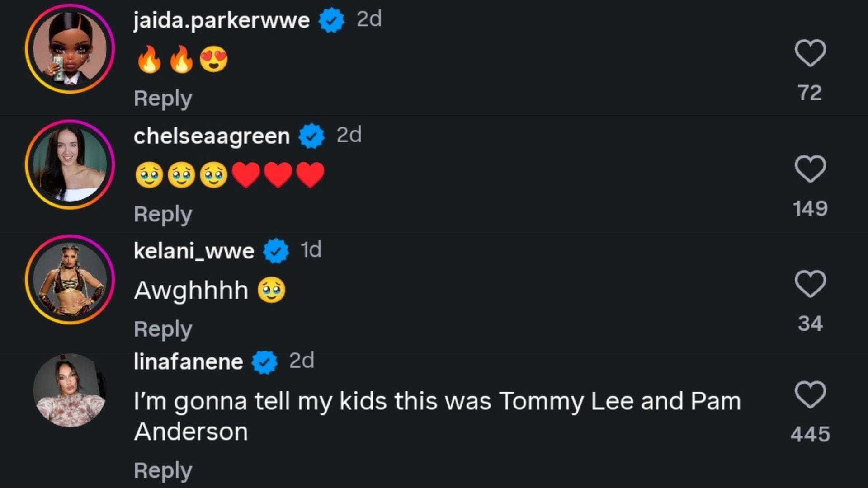868x488 pixels.
Task: View the 445 likes on linafanene's comment
Action: [811, 432]
